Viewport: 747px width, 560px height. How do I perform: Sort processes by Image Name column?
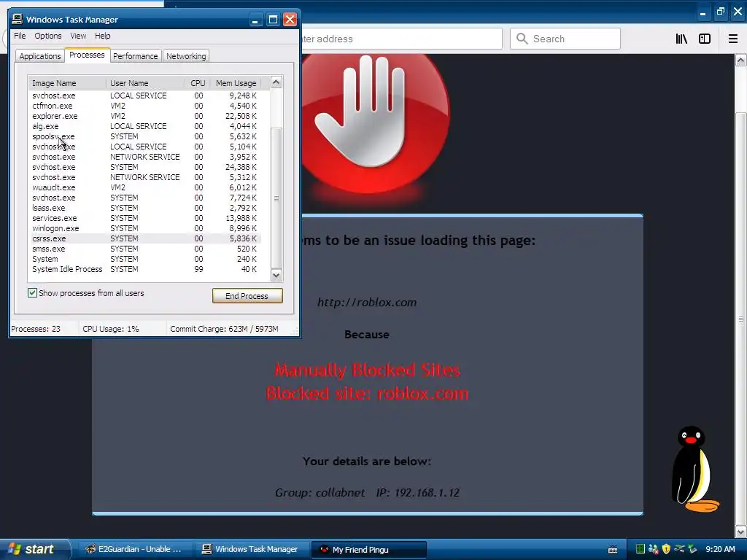click(x=67, y=83)
